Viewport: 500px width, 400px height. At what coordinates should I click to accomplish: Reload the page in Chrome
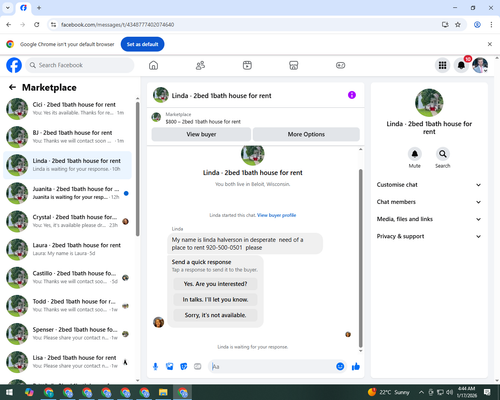coord(37,25)
